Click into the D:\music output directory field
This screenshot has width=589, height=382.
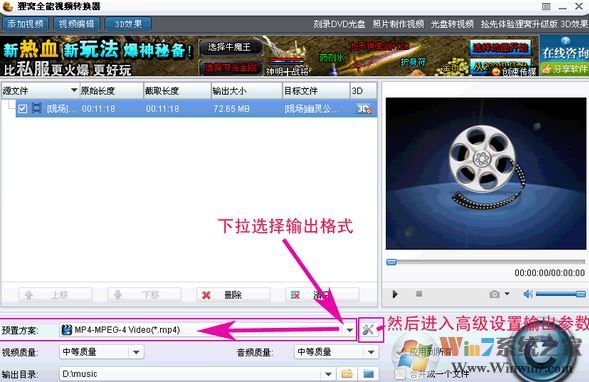click(190, 374)
